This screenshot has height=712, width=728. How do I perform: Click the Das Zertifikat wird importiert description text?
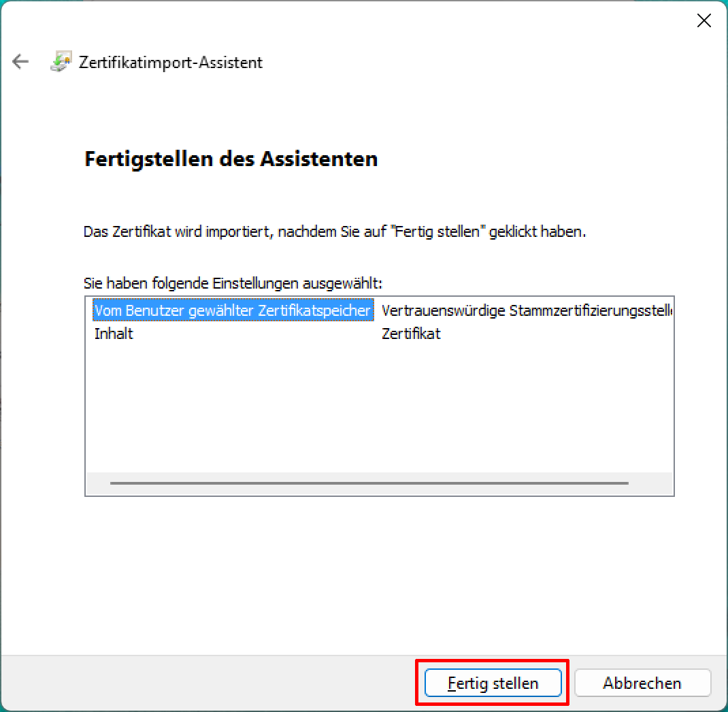point(334,231)
